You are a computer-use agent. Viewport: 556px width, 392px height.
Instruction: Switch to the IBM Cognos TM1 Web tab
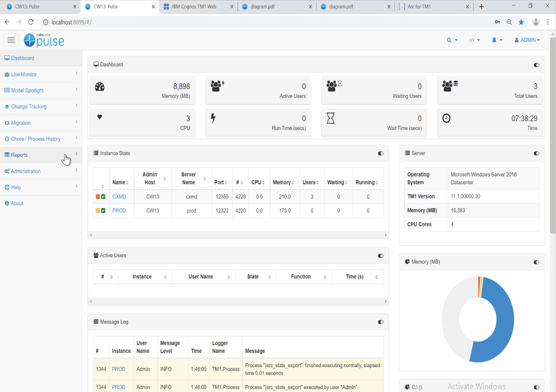pos(194,7)
